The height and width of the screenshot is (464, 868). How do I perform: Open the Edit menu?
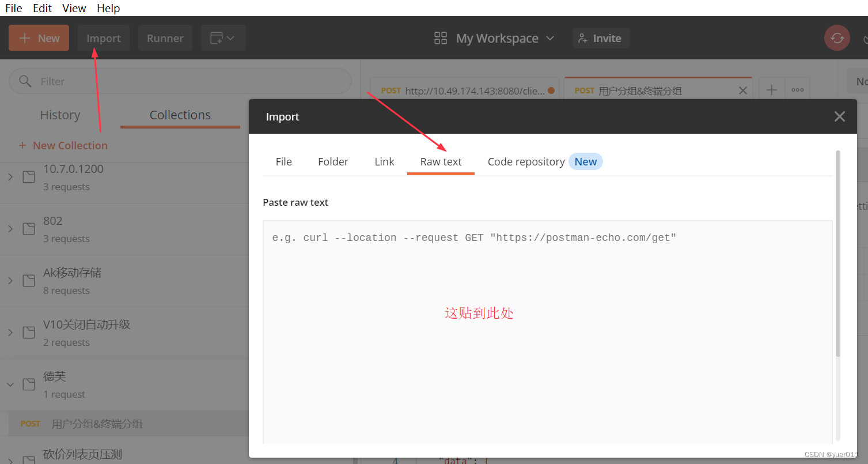click(43, 8)
